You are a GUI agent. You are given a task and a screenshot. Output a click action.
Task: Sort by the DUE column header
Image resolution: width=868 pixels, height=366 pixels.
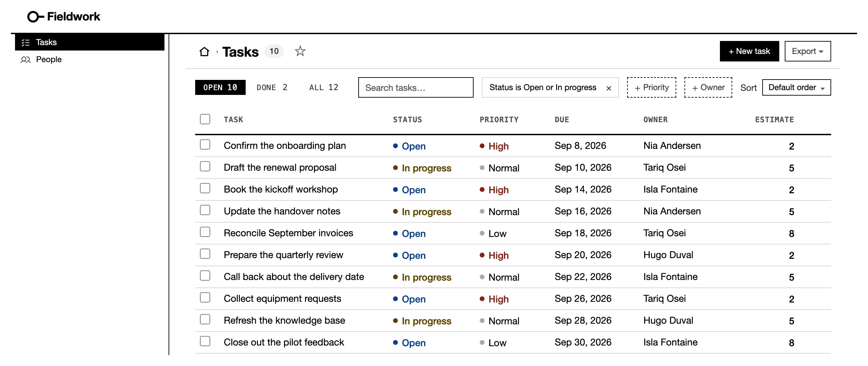[562, 119]
